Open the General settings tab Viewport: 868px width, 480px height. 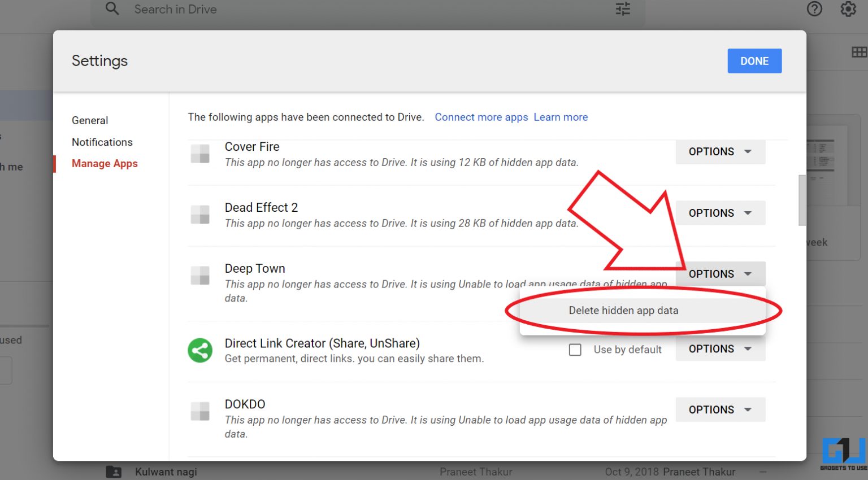point(90,120)
